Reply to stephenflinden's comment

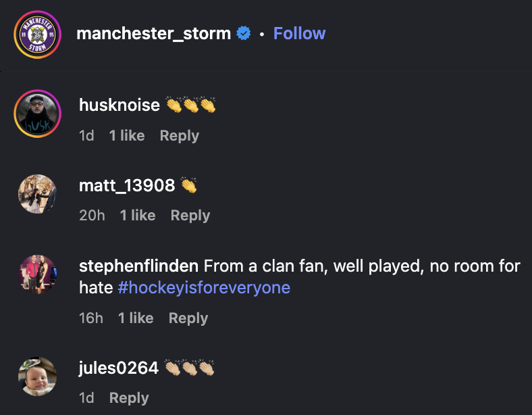tap(188, 318)
